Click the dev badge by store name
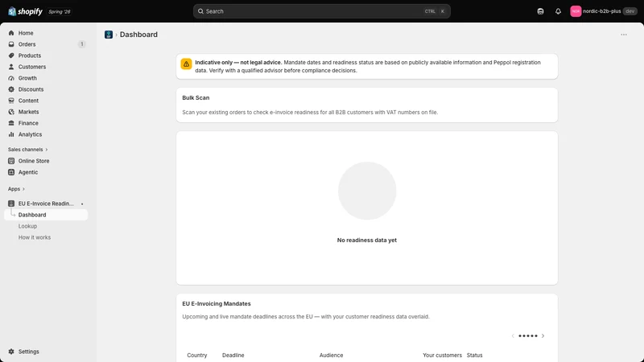 tap(630, 11)
